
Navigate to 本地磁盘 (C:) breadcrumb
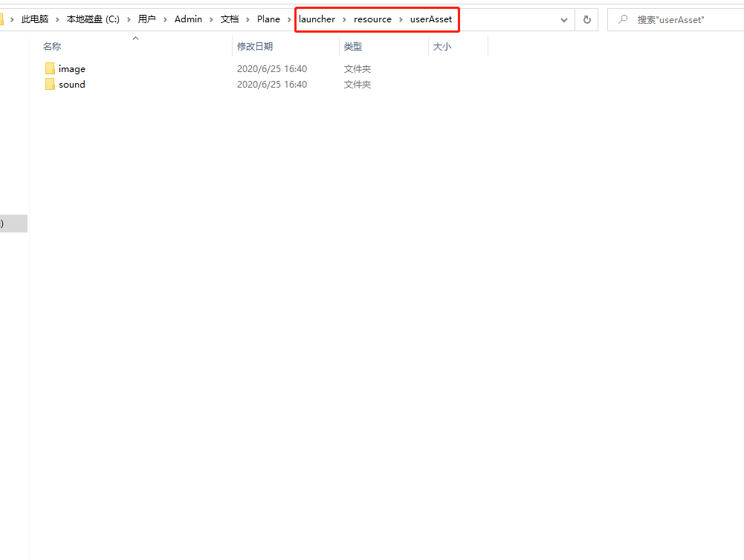pyautogui.click(x=93, y=19)
